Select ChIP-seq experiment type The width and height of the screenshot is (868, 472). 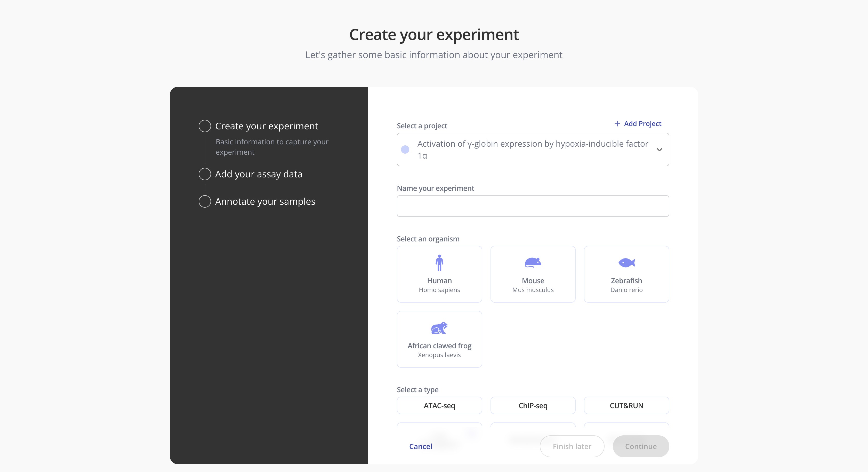coord(533,406)
